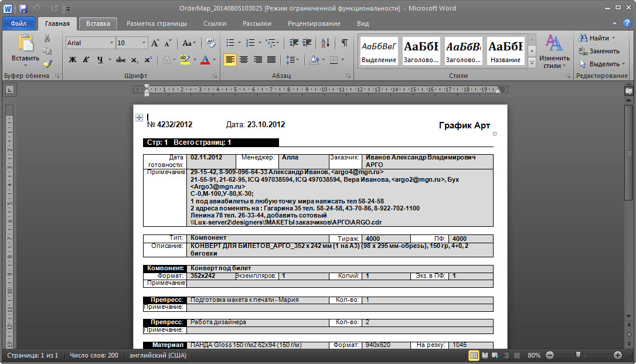The image size is (636, 364).
Task: Open the underline style dropdown arrow
Action: (110, 60)
